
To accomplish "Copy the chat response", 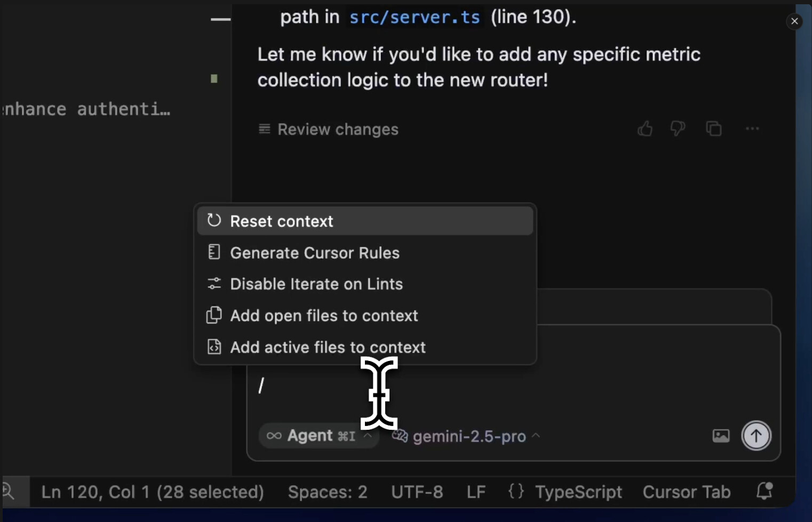I will pos(714,129).
